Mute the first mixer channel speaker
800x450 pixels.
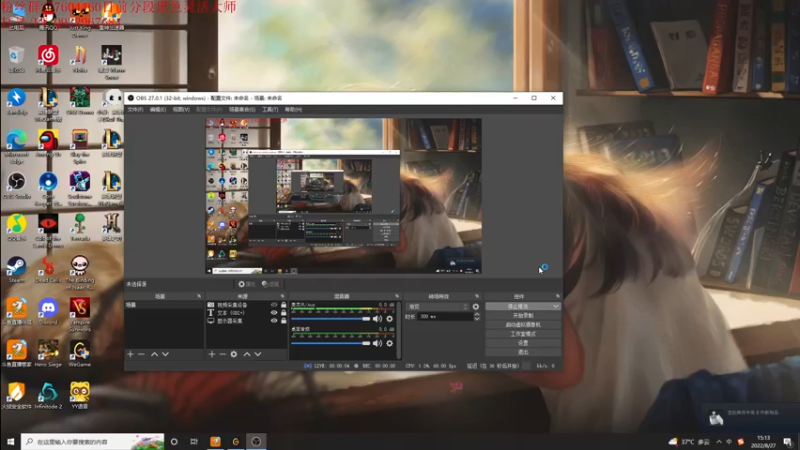click(x=378, y=319)
